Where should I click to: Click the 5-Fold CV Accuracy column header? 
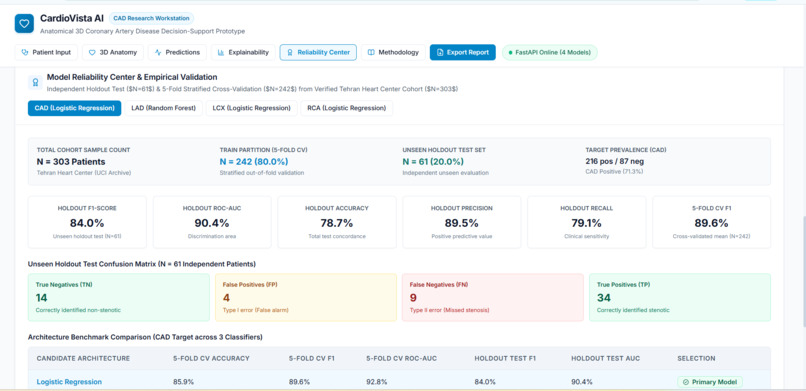(211, 358)
